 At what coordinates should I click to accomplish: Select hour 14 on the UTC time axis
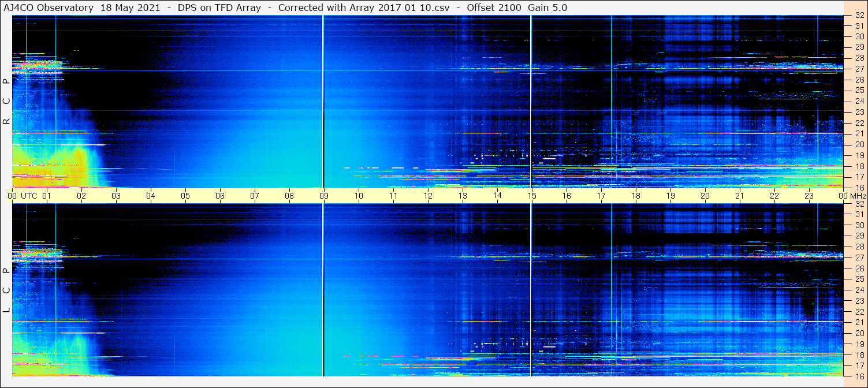(x=497, y=196)
